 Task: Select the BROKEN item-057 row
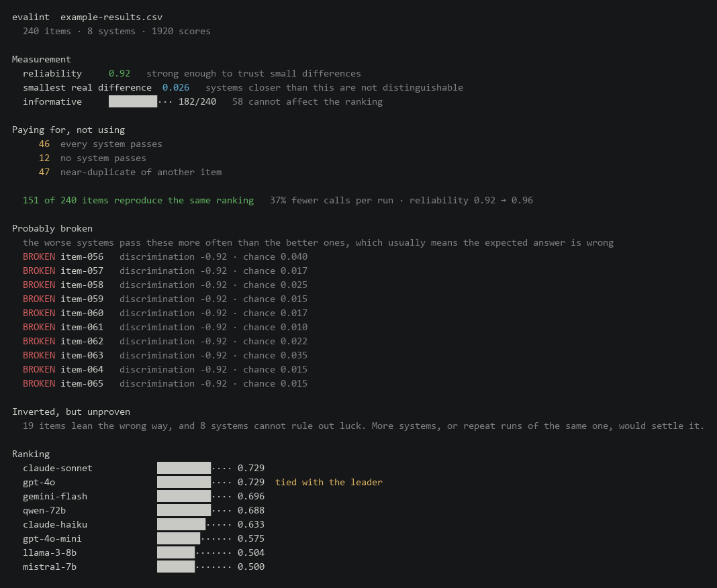click(165, 271)
